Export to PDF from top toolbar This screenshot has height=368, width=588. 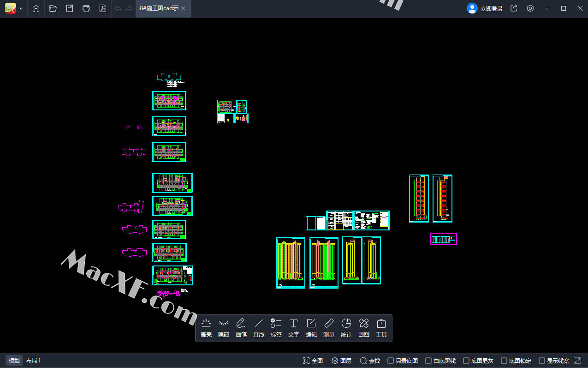(x=103, y=9)
